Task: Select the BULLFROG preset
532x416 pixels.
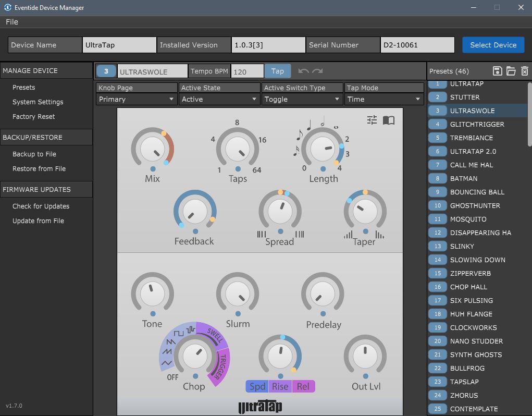Action: click(477, 368)
